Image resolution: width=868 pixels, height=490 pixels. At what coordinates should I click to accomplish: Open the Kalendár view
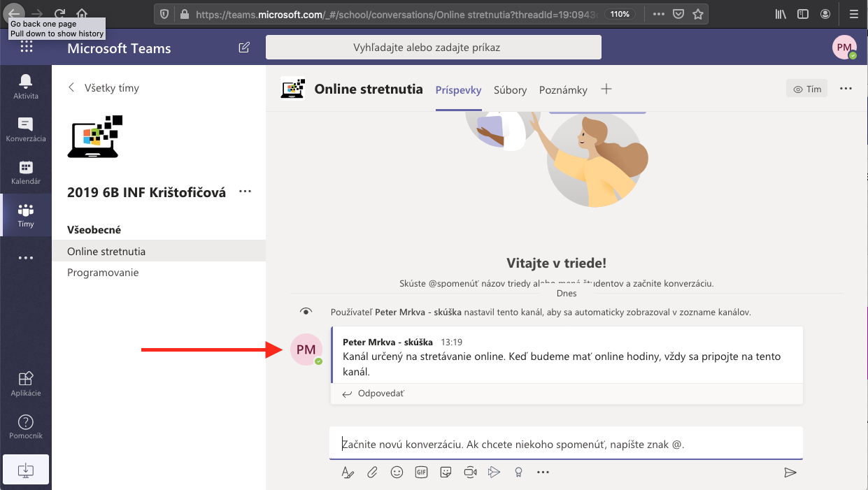click(x=26, y=172)
